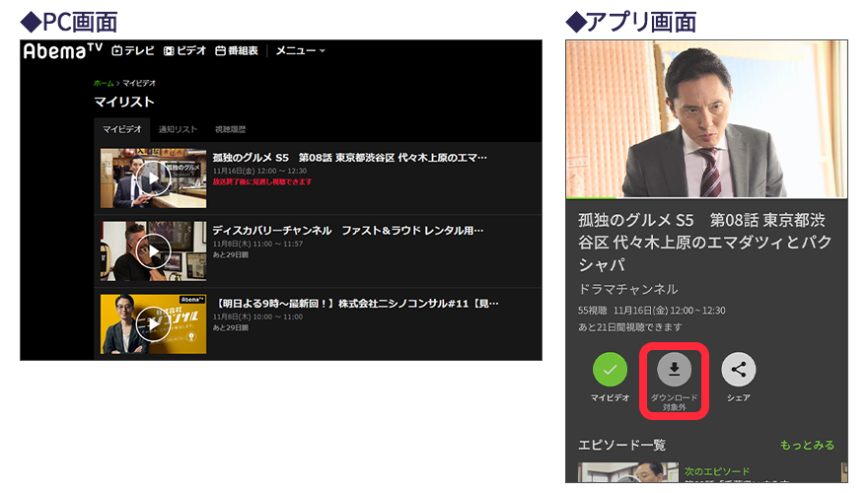Play the 株式会社ニシノコンサル video thumbnail
This screenshot has height=493, width=868.
pos(153,324)
